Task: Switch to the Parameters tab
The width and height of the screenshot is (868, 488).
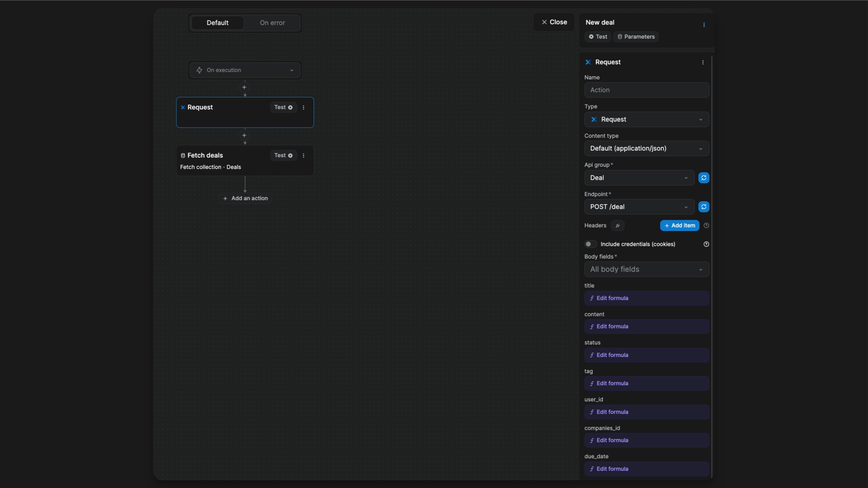Action: click(x=636, y=37)
